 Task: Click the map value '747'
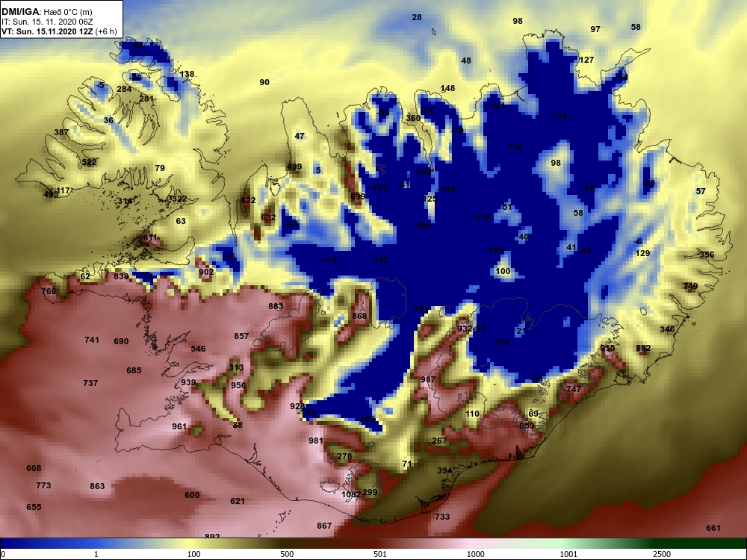pos(574,389)
